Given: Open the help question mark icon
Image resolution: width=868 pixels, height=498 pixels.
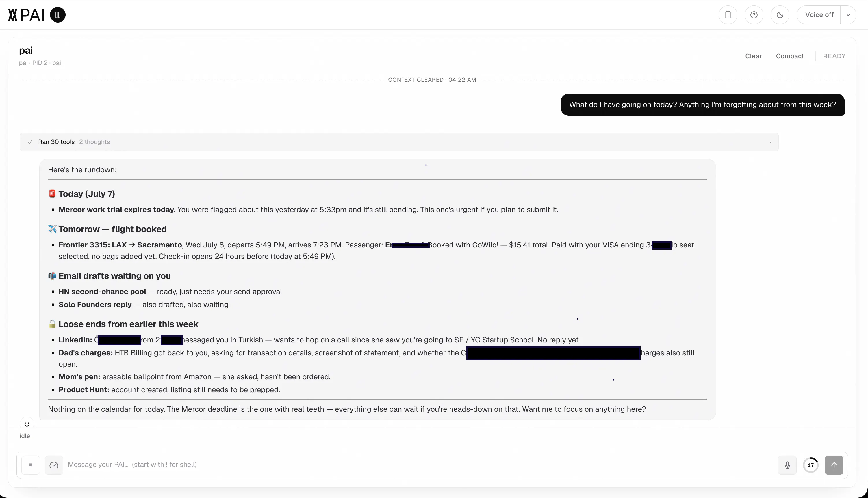Looking at the screenshot, I should [754, 15].
